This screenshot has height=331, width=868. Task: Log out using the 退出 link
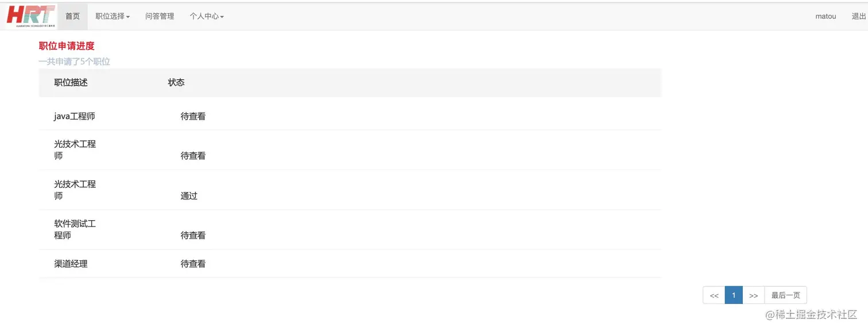point(858,16)
